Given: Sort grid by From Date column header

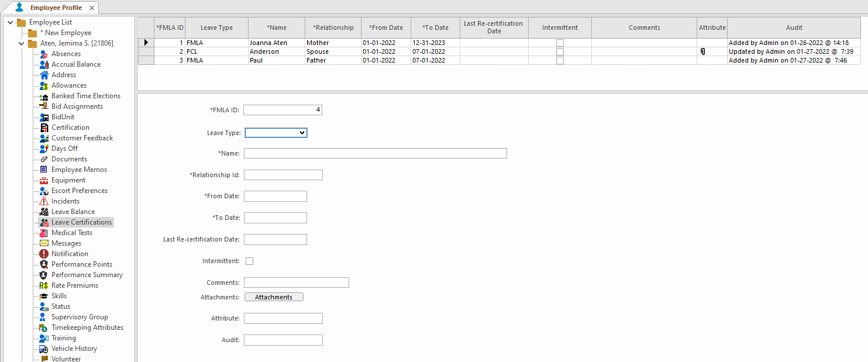Looking at the screenshot, I should [385, 27].
